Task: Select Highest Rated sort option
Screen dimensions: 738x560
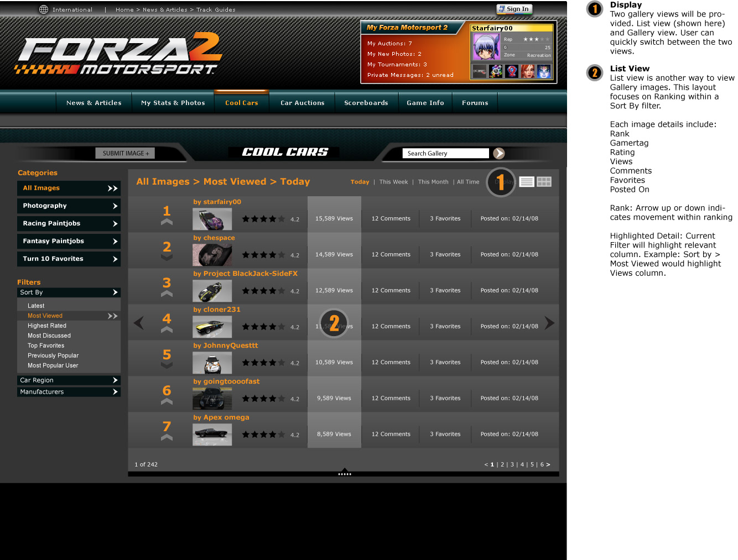Action: [47, 326]
